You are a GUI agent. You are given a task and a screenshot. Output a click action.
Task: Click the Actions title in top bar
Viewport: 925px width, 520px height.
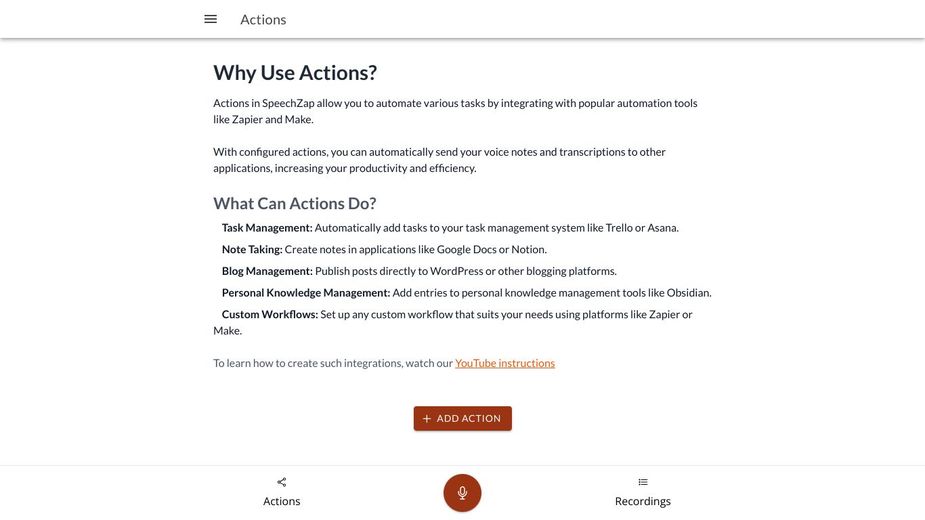click(263, 19)
